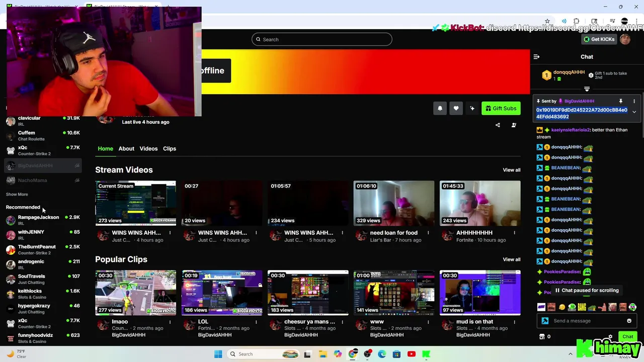Open the chat shop icon
The image size is (644, 362).
click(542, 337)
